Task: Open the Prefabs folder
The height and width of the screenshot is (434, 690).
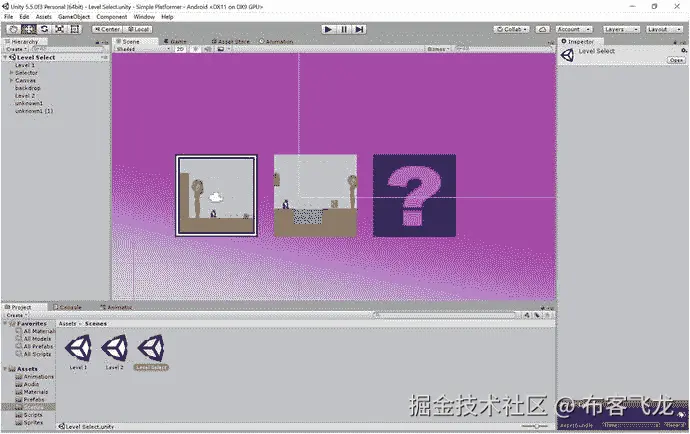Action: click(30, 400)
